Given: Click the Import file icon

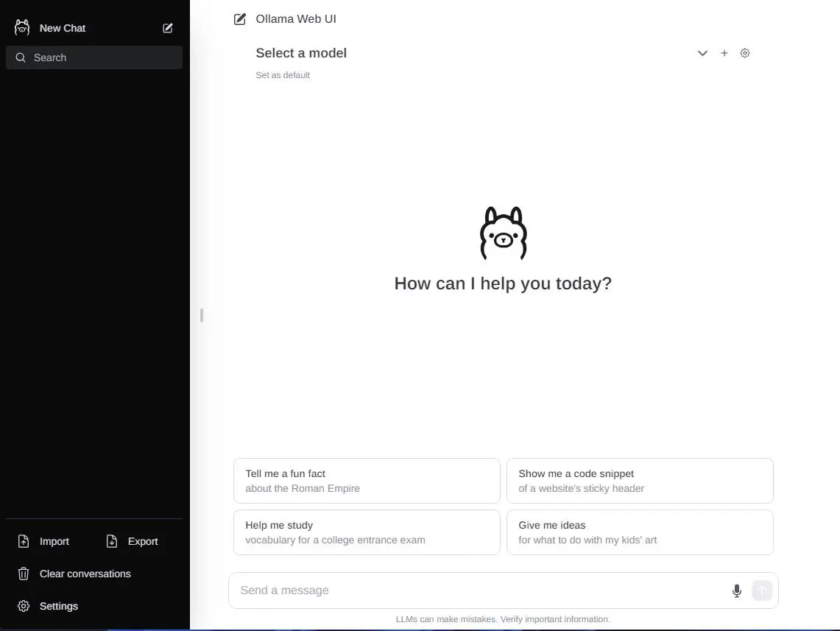Looking at the screenshot, I should [24, 541].
